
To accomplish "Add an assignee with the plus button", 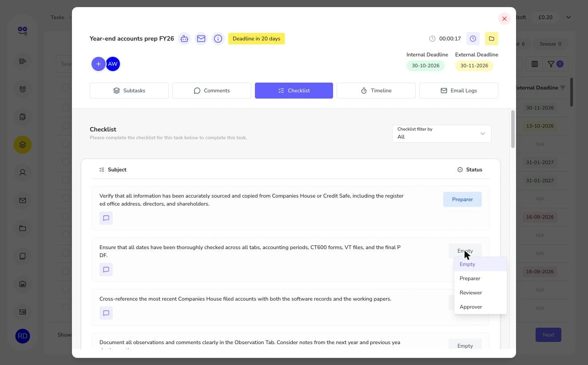I will [99, 64].
